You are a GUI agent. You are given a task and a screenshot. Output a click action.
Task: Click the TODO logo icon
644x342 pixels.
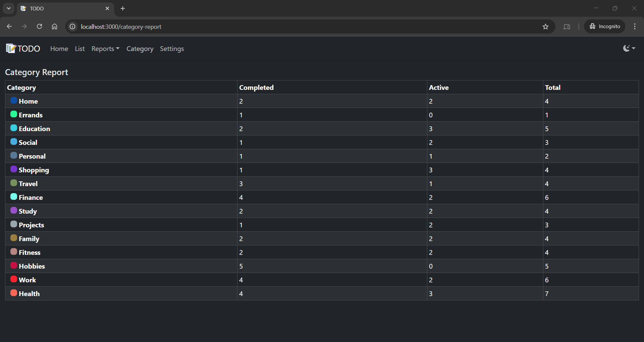pyautogui.click(x=11, y=49)
